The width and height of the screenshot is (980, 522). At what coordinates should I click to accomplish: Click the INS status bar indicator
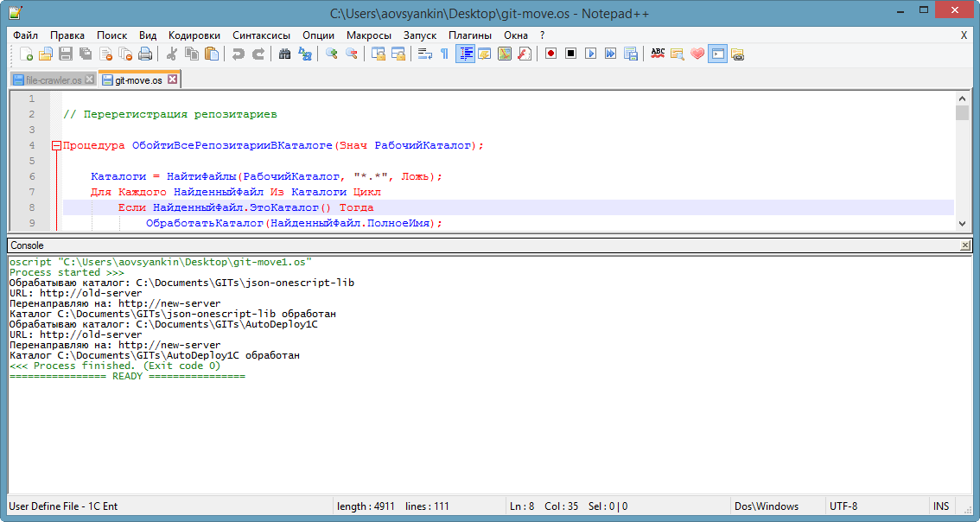coord(940,506)
